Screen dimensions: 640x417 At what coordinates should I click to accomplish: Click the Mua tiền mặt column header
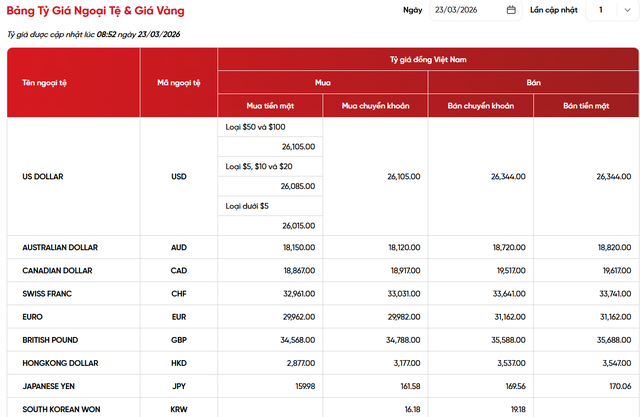[x=270, y=106]
